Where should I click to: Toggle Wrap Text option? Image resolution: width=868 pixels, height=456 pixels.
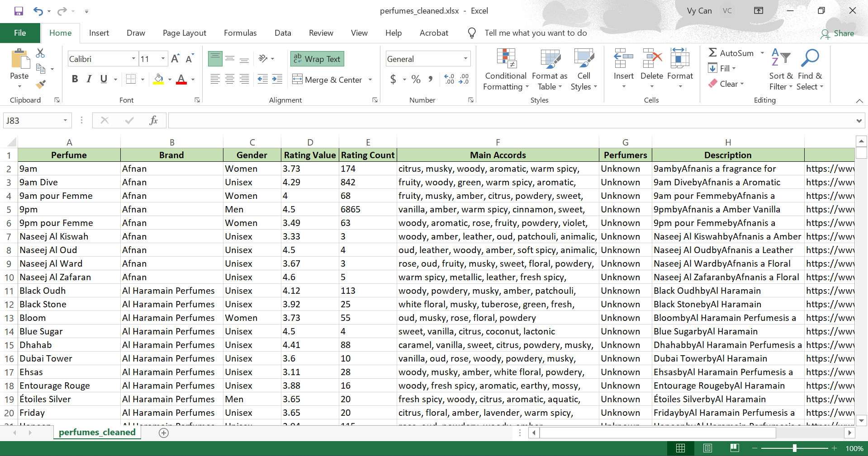[317, 59]
